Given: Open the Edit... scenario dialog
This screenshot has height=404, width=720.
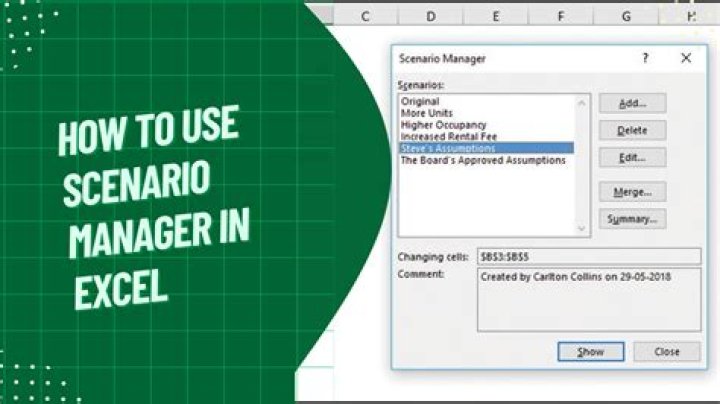Looking at the screenshot, I should (632, 158).
